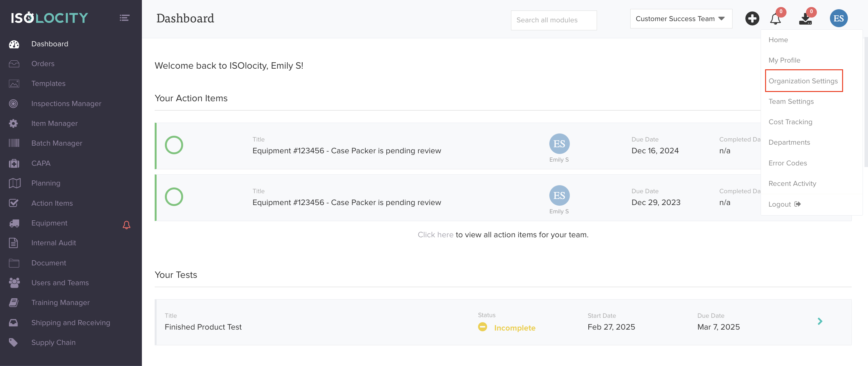This screenshot has width=868, height=366.
Task: Click the red Equipment alert bell
Action: 126,225
